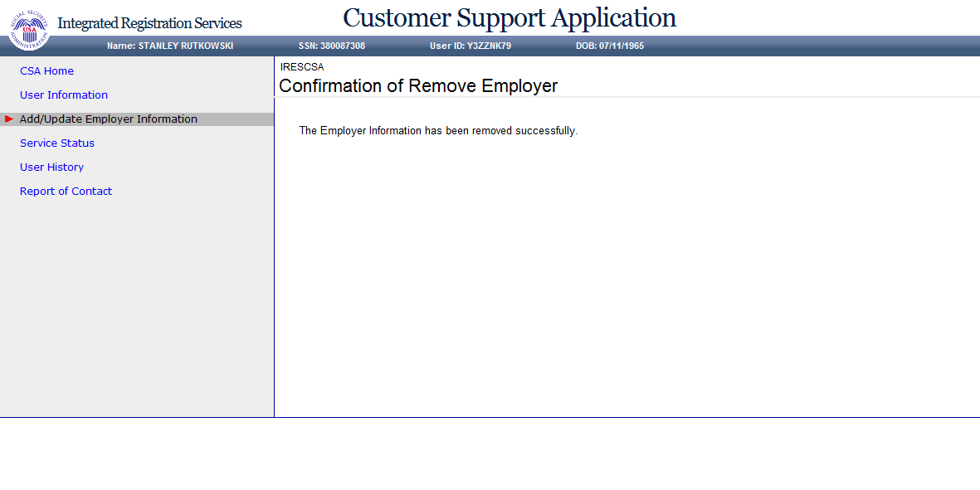Click the SSN: 380087308 value
This screenshot has height=490, width=980.
tap(332, 46)
